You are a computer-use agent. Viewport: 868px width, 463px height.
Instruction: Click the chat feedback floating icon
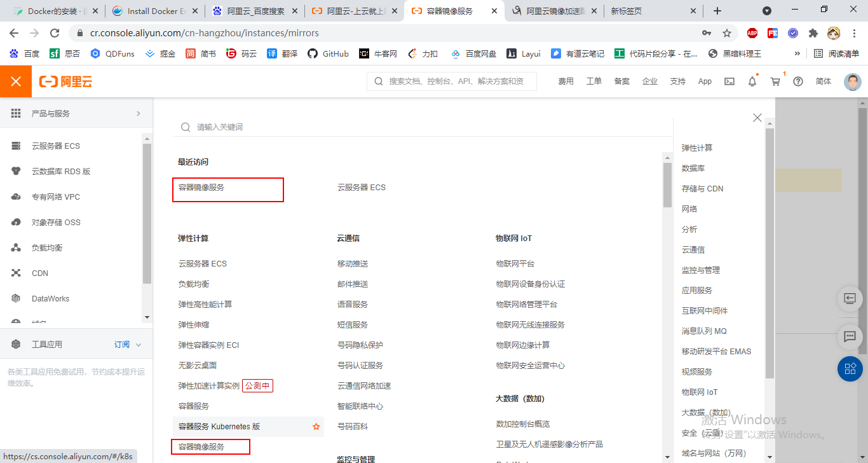pos(850,336)
